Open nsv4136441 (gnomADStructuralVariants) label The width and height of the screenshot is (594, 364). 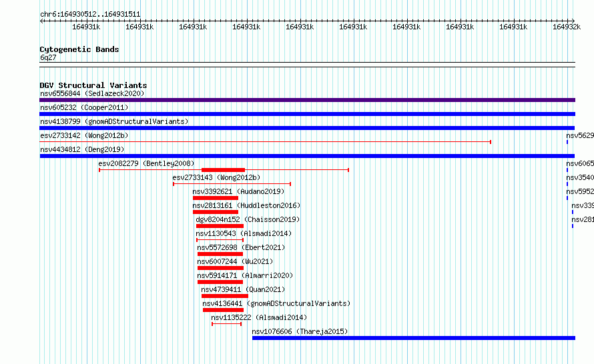[x=276, y=303]
